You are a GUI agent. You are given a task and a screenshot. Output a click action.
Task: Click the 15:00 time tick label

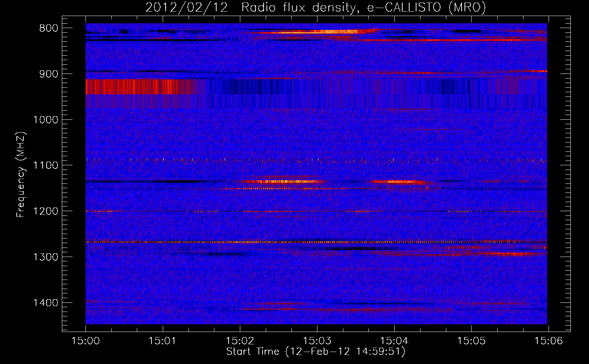tap(86, 341)
